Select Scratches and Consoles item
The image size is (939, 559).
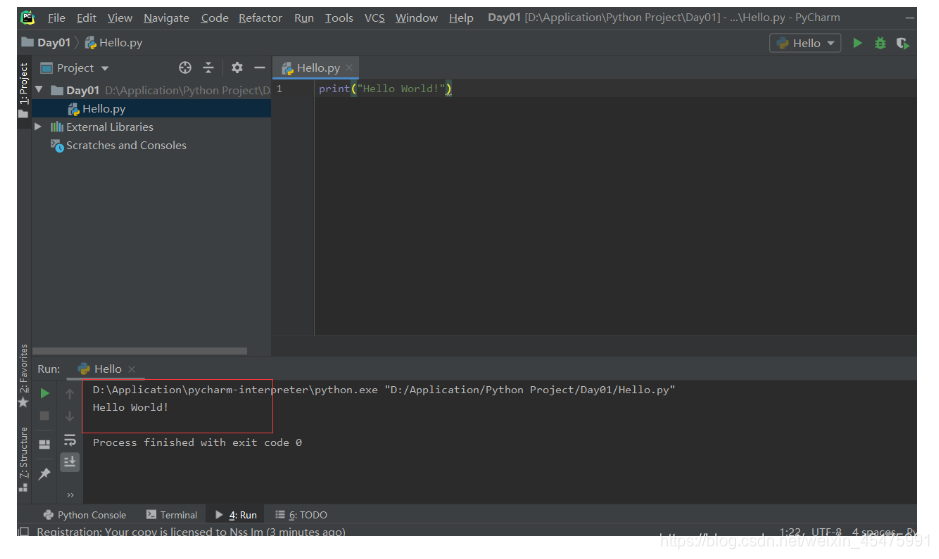coord(126,145)
